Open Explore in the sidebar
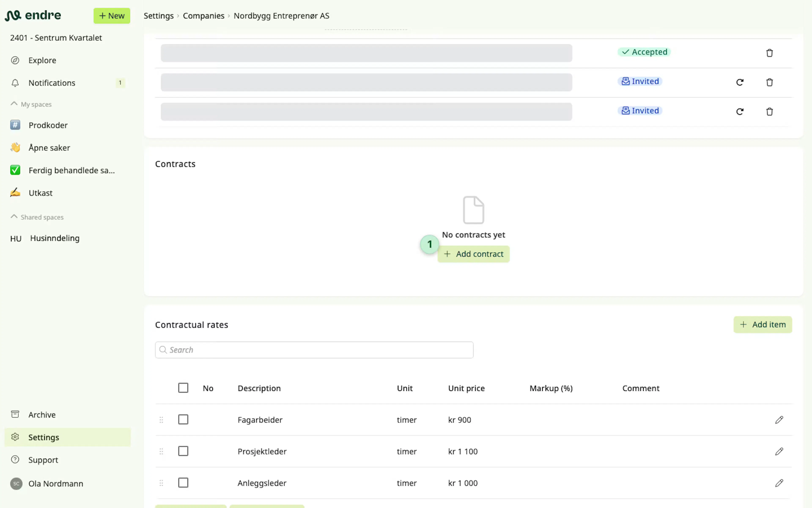This screenshot has width=812, height=508. point(67,61)
